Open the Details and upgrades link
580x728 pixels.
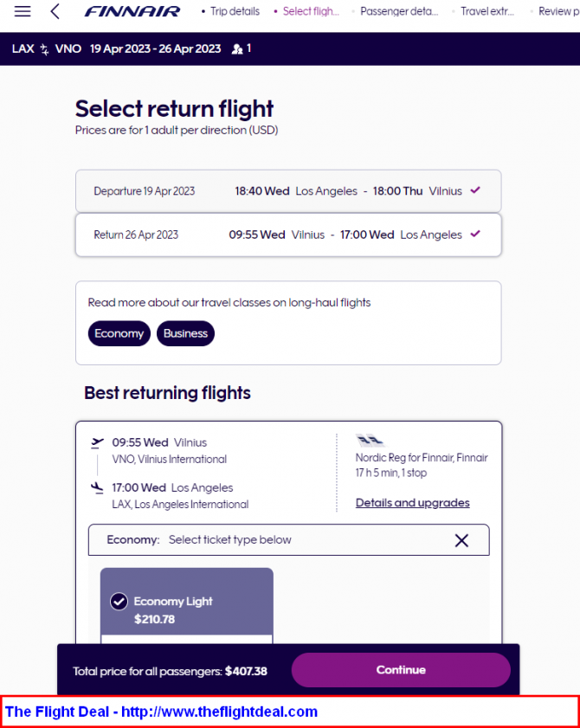tap(412, 503)
